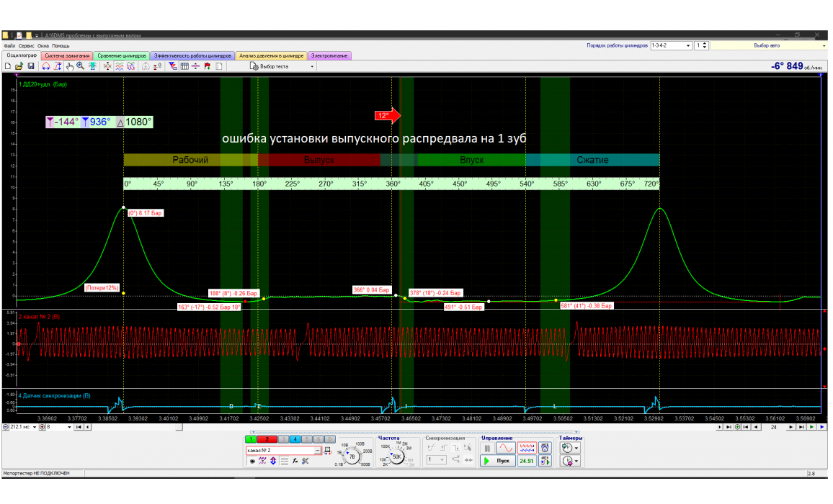833x504 pixels.
Task: Click the pause button under Управление
Action: point(488,448)
